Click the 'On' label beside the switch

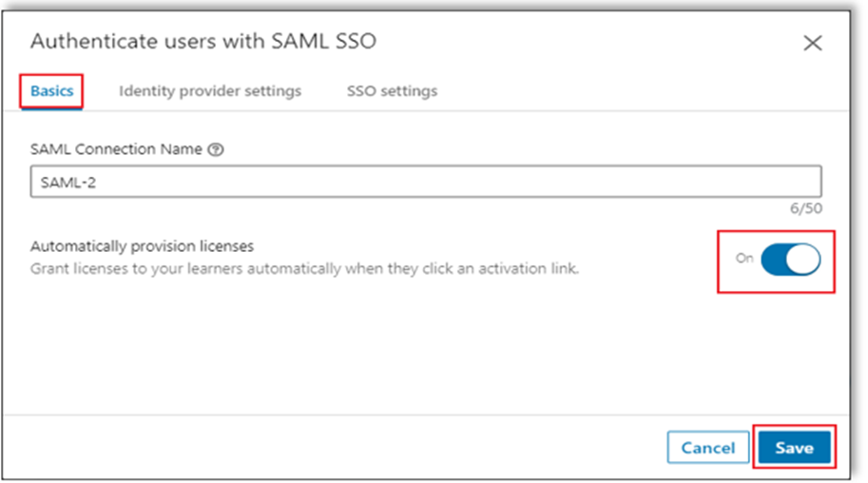(744, 258)
